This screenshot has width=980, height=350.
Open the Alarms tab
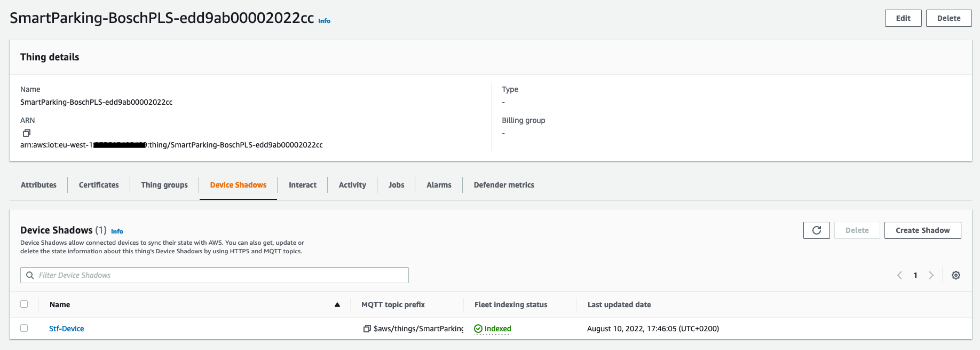click(x=439, y=185)
